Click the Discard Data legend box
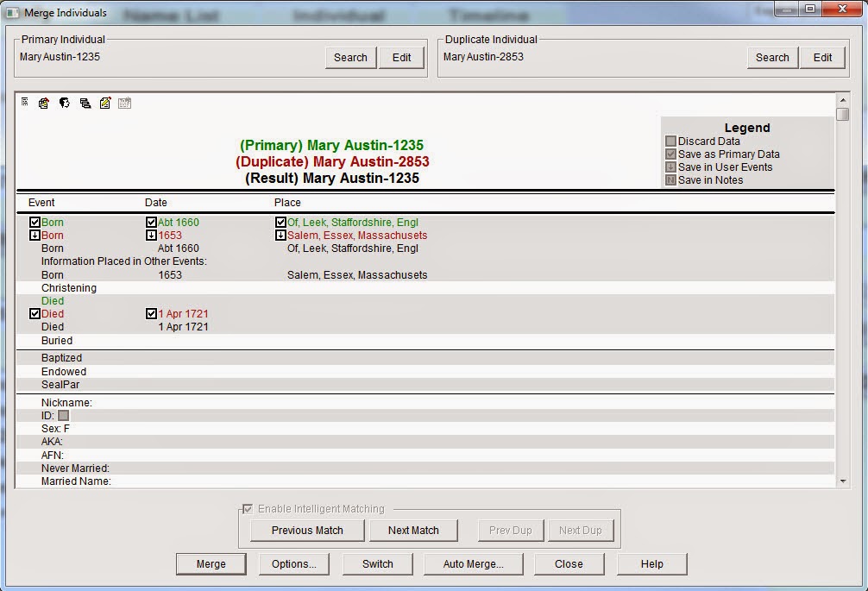868x591 pixels. 671,141
